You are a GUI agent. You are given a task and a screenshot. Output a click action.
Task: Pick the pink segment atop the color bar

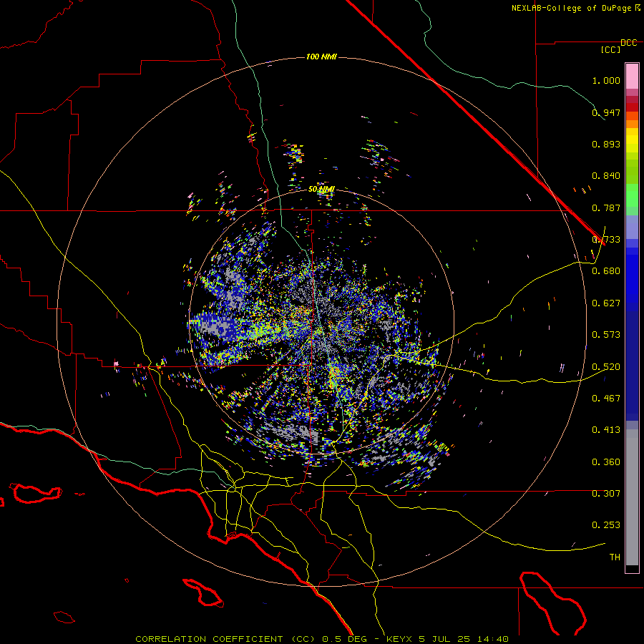point(632,77)
